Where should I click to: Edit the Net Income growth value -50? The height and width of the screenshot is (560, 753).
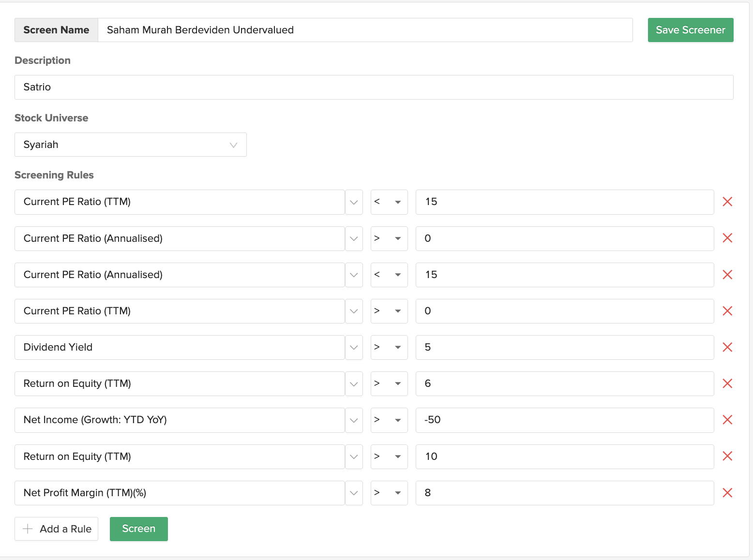click(564, 420)
